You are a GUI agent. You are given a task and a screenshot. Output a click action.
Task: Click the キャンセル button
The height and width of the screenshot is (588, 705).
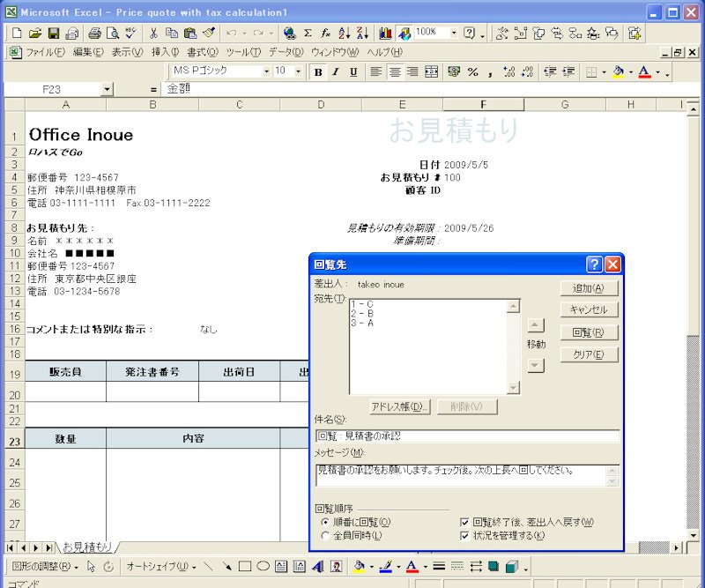(589, 310)
